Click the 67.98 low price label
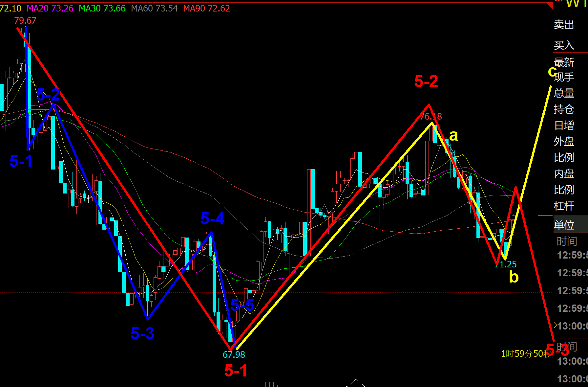588x387 pixels. point(234,355)
